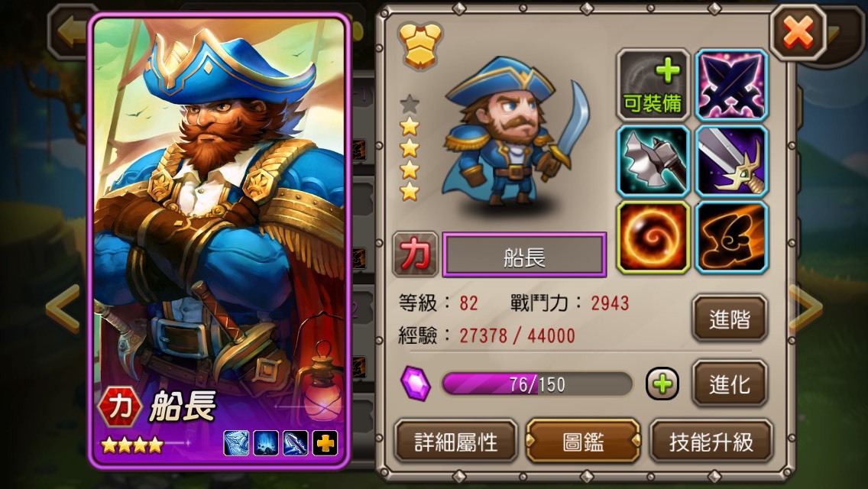Select the fire swirl orb item

(x=653, y=238)
